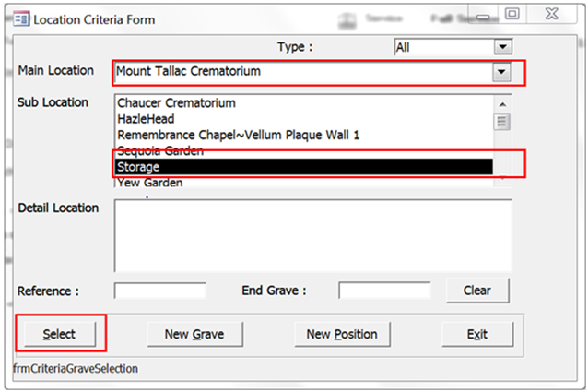Click the Exit button
This screenshot has height=392, width=588.
pyautogui.click(x=477, y=334)
